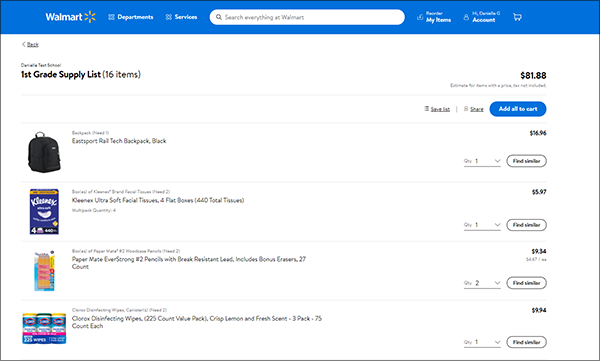This screenshot has width=600, height=361.
Task: Open Kleenex Ultra Soft Facial Tissues title
Action: tap(158, 200)
